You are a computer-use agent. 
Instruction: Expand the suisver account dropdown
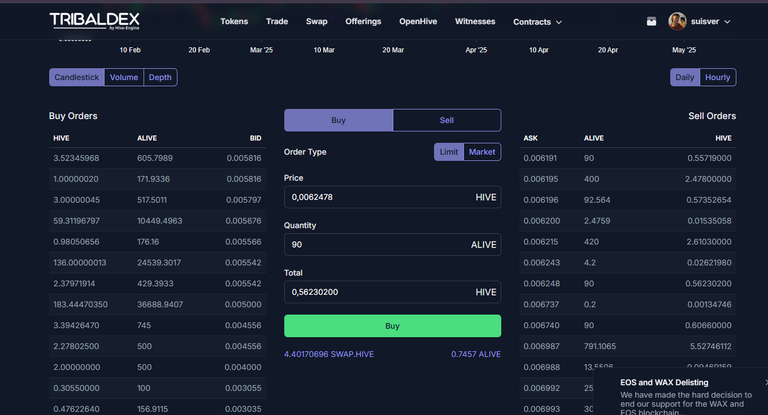727,22
